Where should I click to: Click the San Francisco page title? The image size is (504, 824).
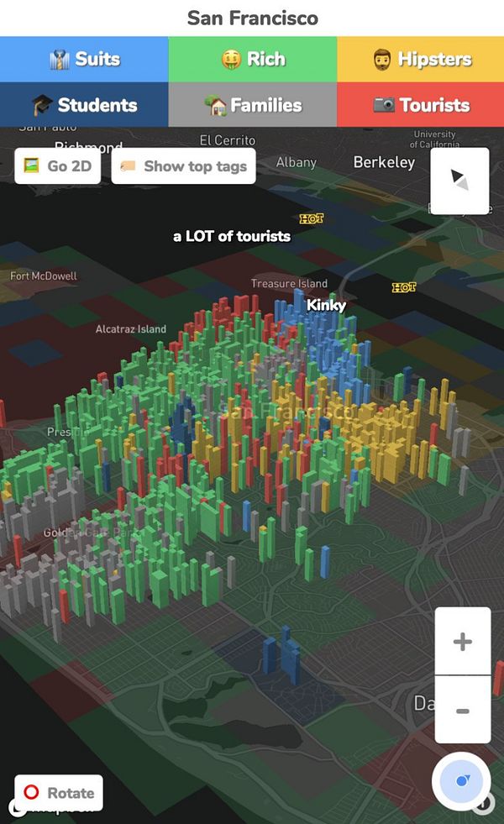click(253, 18)
